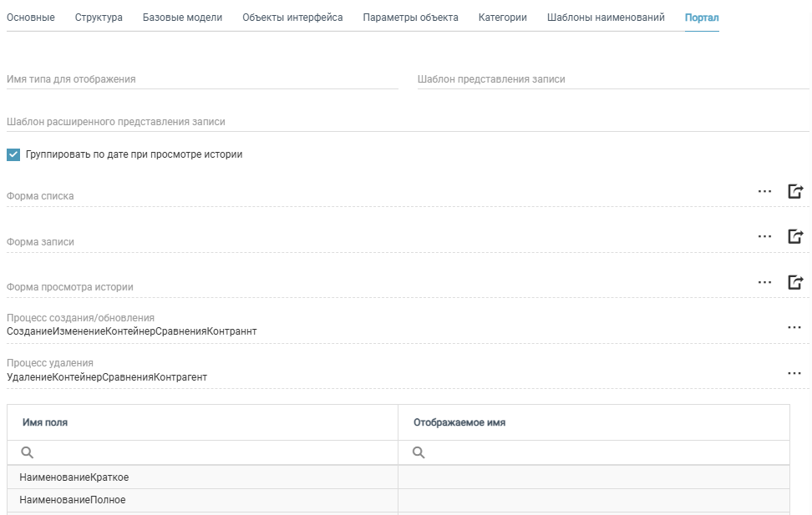812x515 pixels.
Task: Go to the Базовые модели tab
Action: coord(182,18)
